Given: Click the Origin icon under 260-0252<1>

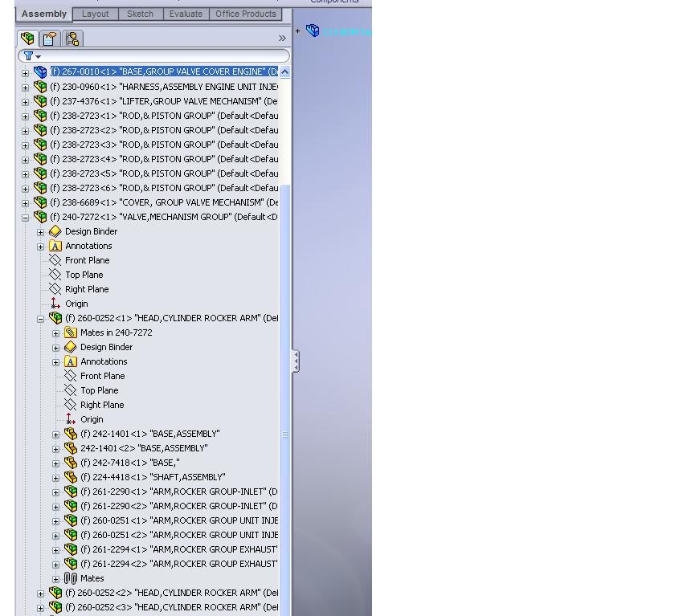Looking at the screenshot, I should click(71, 419).
